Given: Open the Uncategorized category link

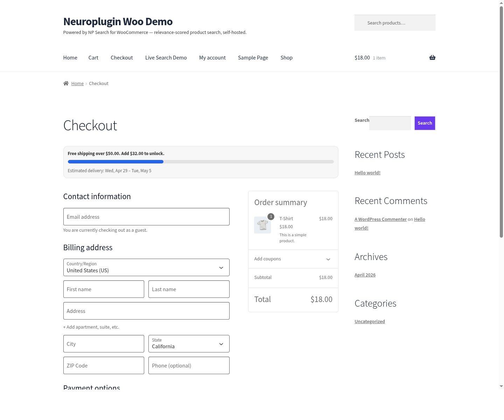Looking at the screenshot, I should (370, 321).
